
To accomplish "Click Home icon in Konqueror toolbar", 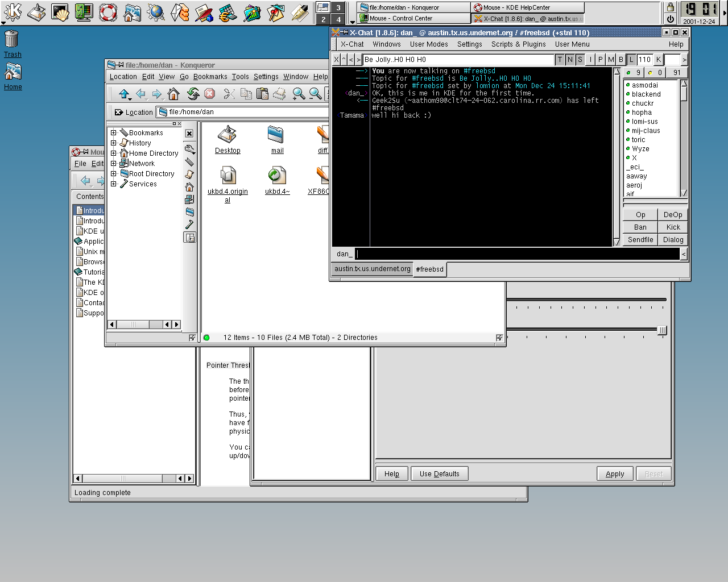I will pos(173,94).
